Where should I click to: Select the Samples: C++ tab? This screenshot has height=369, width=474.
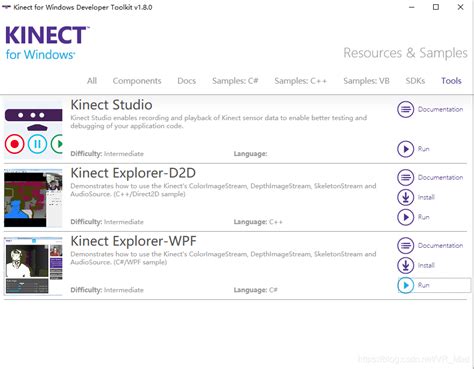click(300, 81)
